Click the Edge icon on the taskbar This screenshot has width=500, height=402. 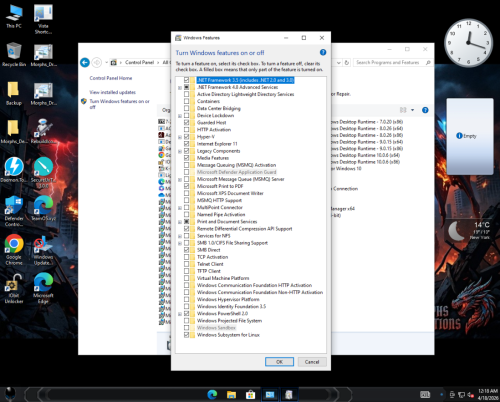[x=212, y=395]
